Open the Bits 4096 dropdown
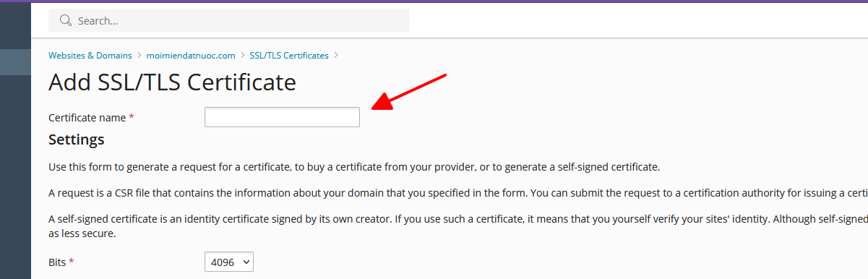Viewport: 868px width, 279px height. (x=229, y=262)
